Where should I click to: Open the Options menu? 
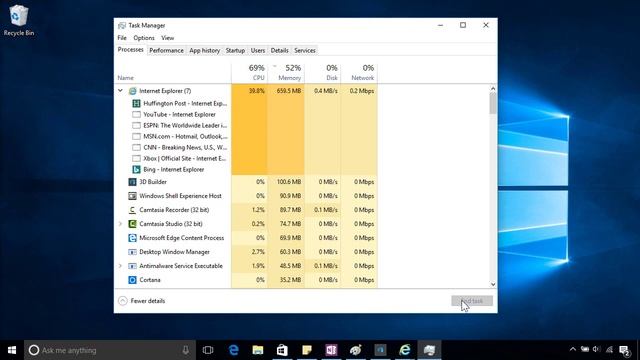(x=144, y=38)
